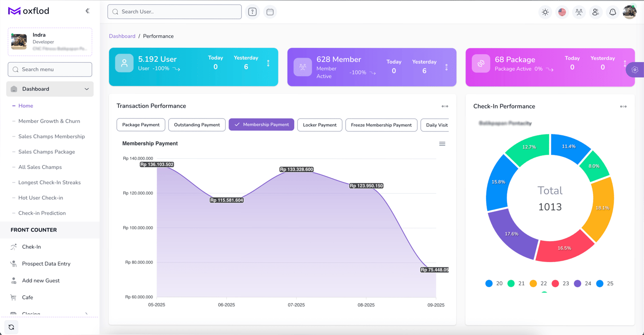Viewport: 644px width, 335px height.
Task: Open Transaction Performance three-dot options menu
Action: (x=445, y=106)
